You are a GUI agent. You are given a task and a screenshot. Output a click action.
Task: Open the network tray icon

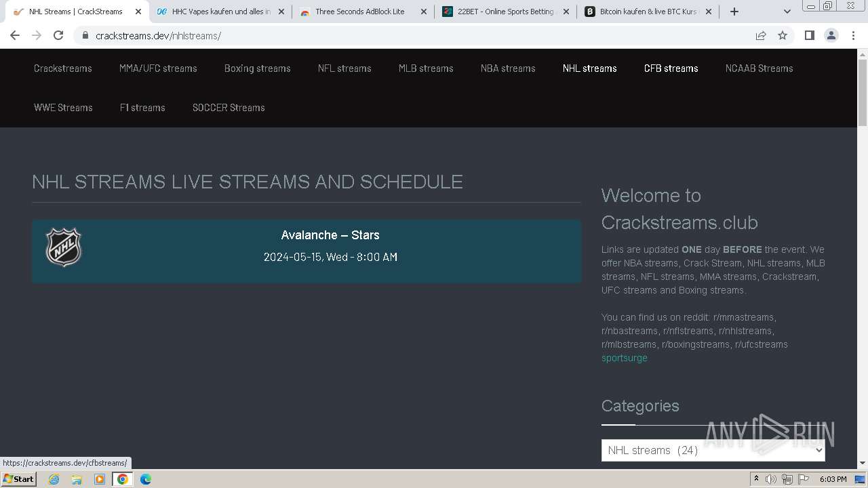pyautogui.click(x=787, y=479)
